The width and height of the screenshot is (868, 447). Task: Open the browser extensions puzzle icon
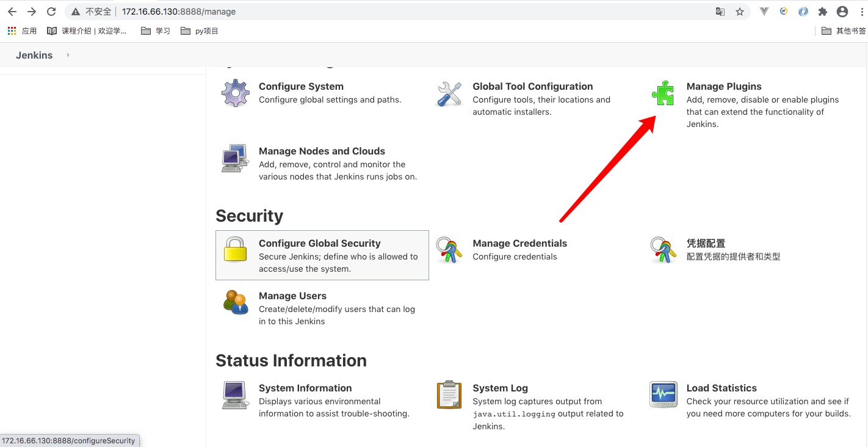click(x=822, y=12)
